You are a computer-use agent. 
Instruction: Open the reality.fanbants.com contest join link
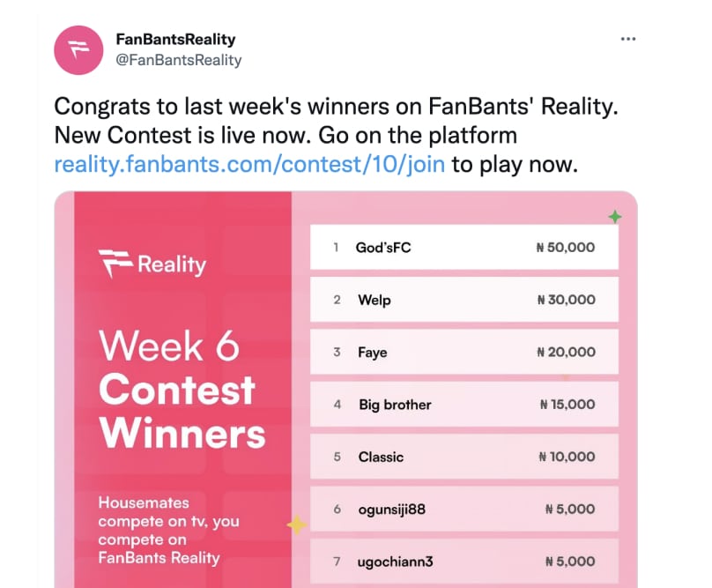coord(249,164)
